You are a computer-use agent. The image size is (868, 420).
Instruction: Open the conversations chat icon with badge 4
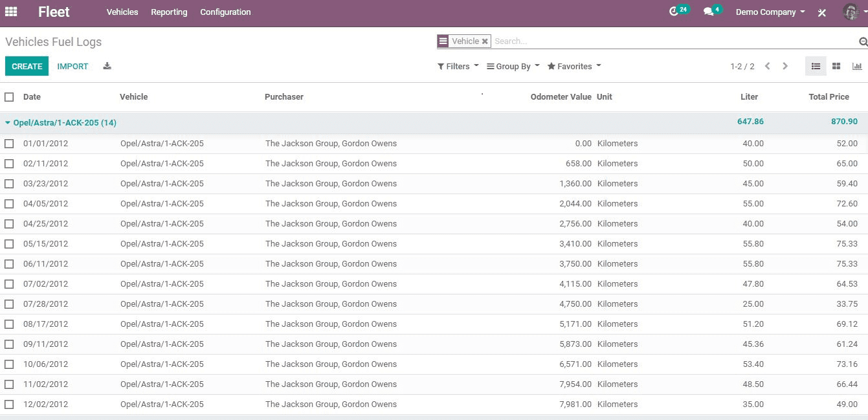[712, 11]
